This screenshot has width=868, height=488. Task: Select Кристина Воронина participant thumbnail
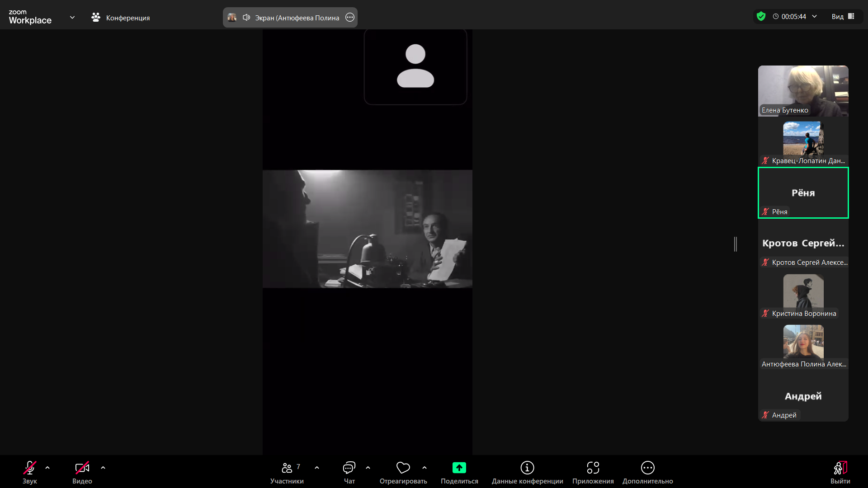[803, 295]
